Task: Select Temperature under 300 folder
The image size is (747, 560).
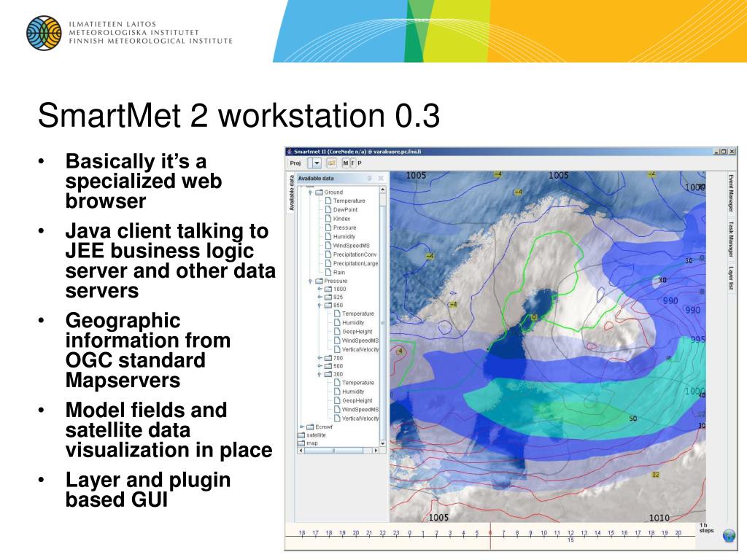Action: (x=354, y=383)
